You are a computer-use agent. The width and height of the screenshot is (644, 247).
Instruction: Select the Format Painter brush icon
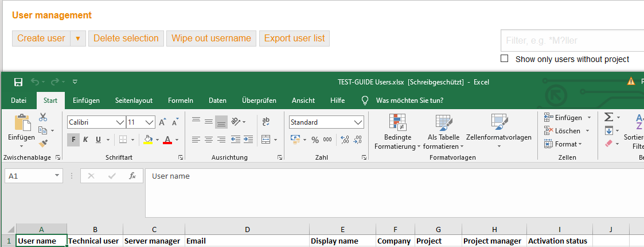pyautogui.click(x=42, y=143)
